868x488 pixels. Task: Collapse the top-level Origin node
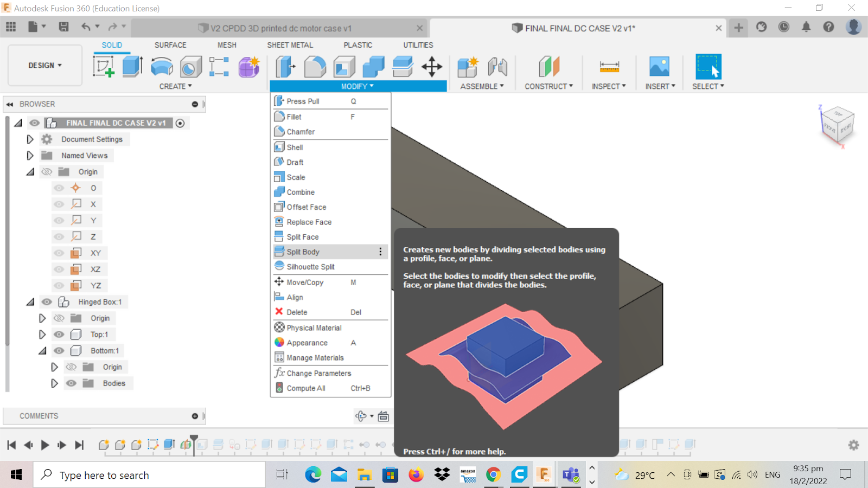30,172
